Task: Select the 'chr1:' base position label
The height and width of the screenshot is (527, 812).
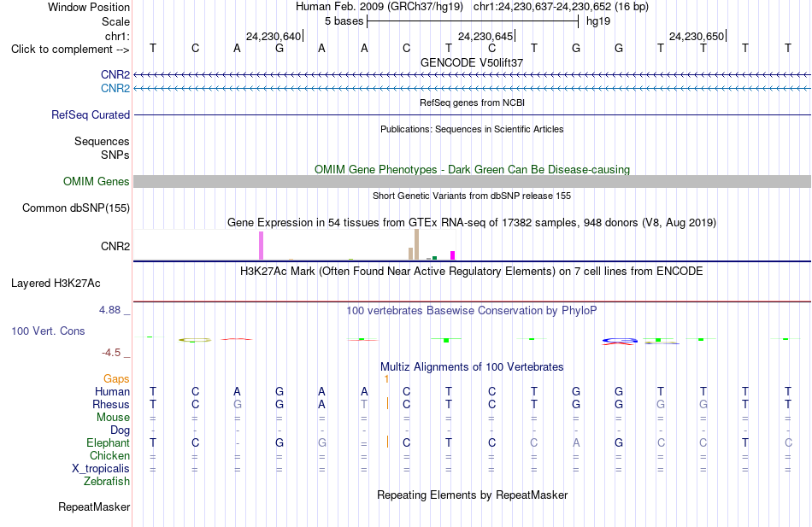Action: pyautogui.click(x=117, y=36)
